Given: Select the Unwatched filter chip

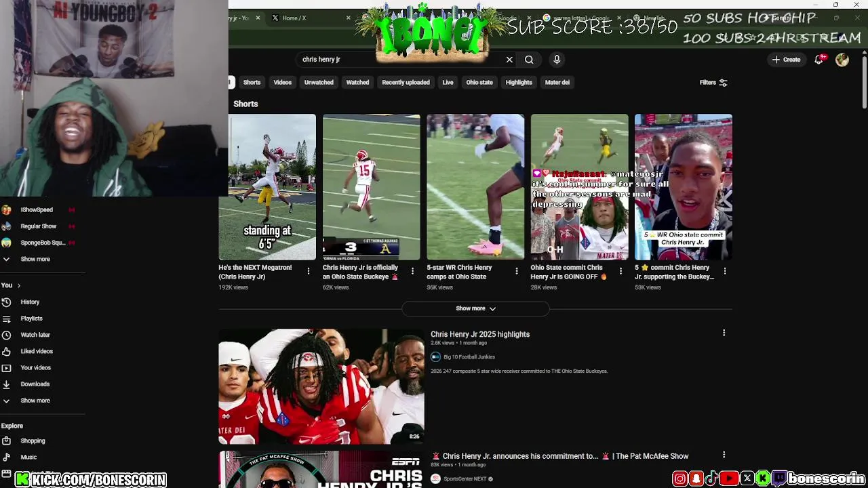Looking at the screenshot, I should point(319,83).
